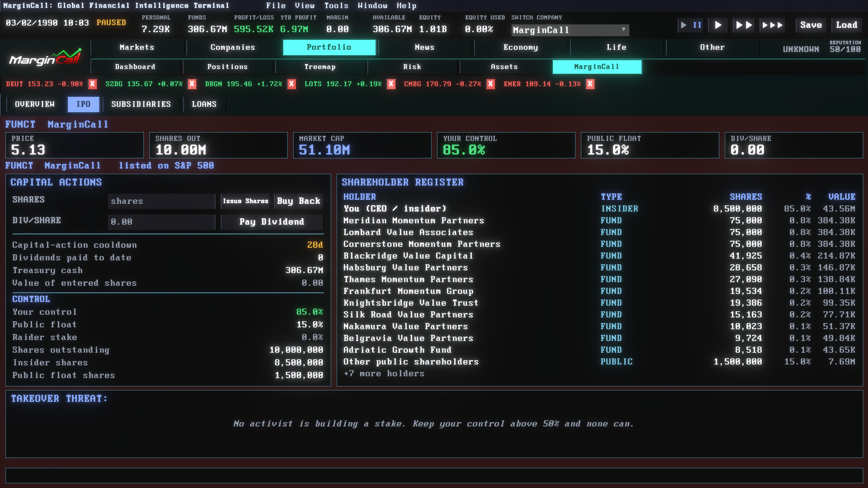The image size is (868, 488).
Task: Open the Help menu
Action: pyautogui.click(x=406, y=5)
